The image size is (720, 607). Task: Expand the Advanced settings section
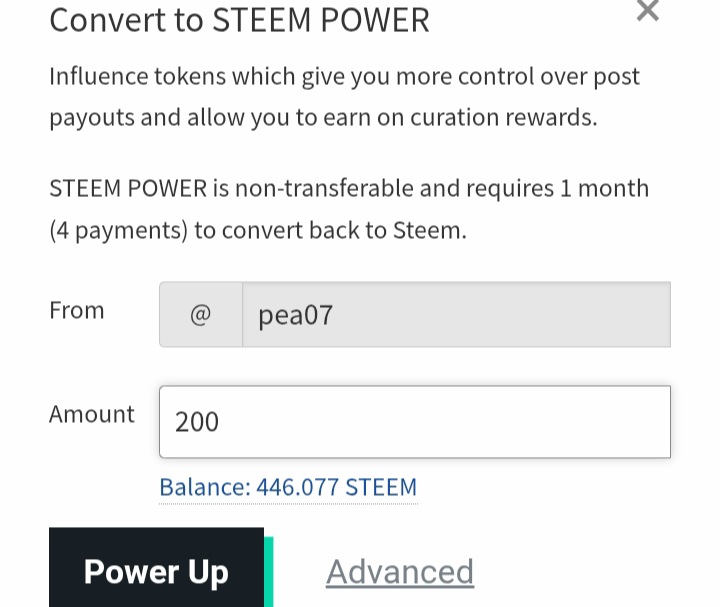400,572
